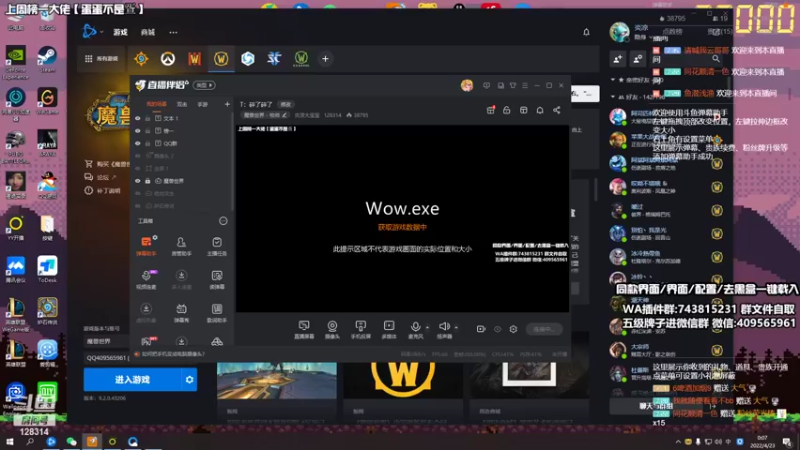This screenshot has height=450, width=800.
Task: Open the Battle.net logo menu
Action: tap(90, 32)
